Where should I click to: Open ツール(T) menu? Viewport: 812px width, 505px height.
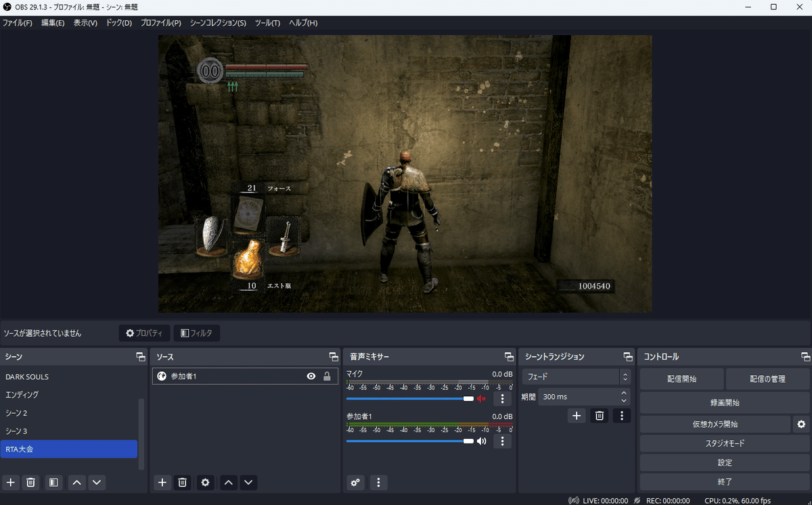[267, 23]
